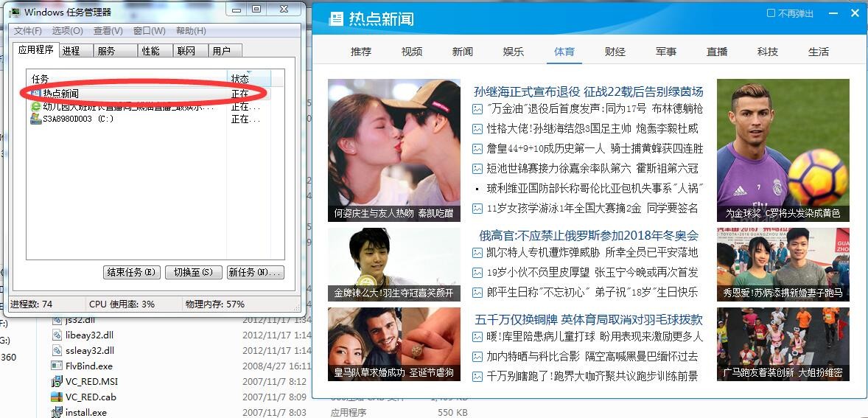868x418 pixels.
Task: Close the 热点新闻 popup window
Action: (855, 13)
